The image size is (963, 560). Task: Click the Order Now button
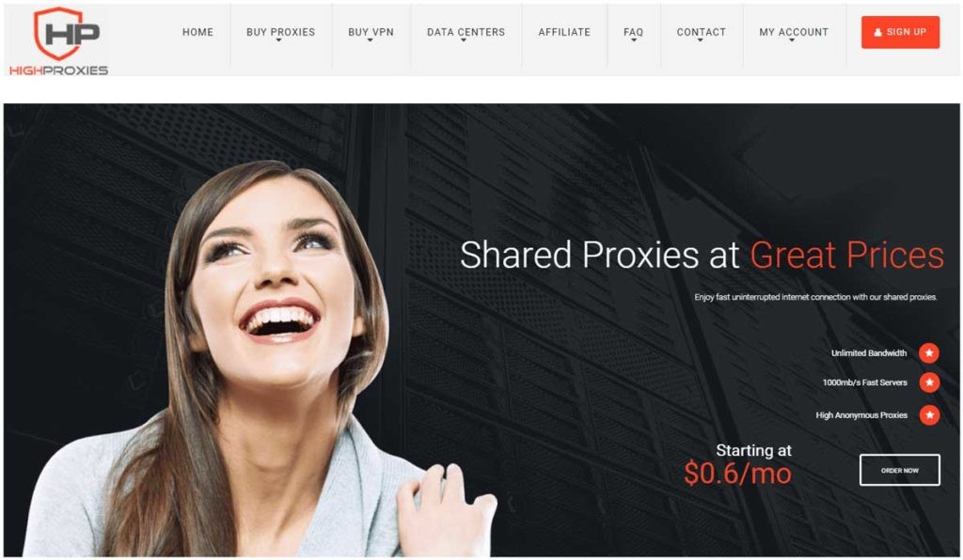pyautogui.click(x=899, y=470)
